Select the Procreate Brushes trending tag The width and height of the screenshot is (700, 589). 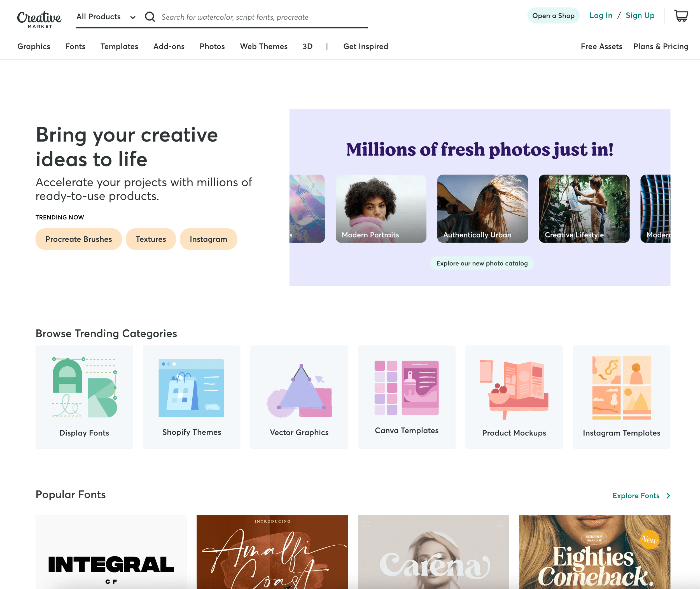tap(78, 239)
